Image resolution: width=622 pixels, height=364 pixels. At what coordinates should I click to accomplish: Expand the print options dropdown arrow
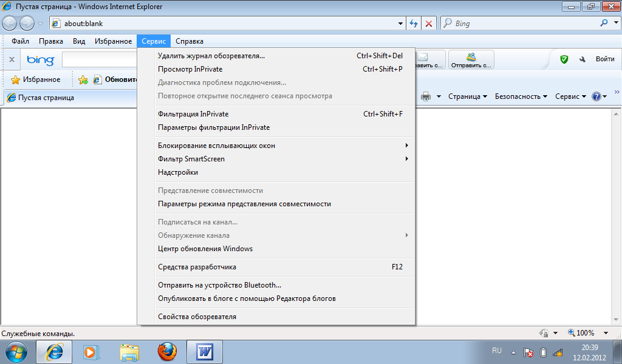[439, 96]
